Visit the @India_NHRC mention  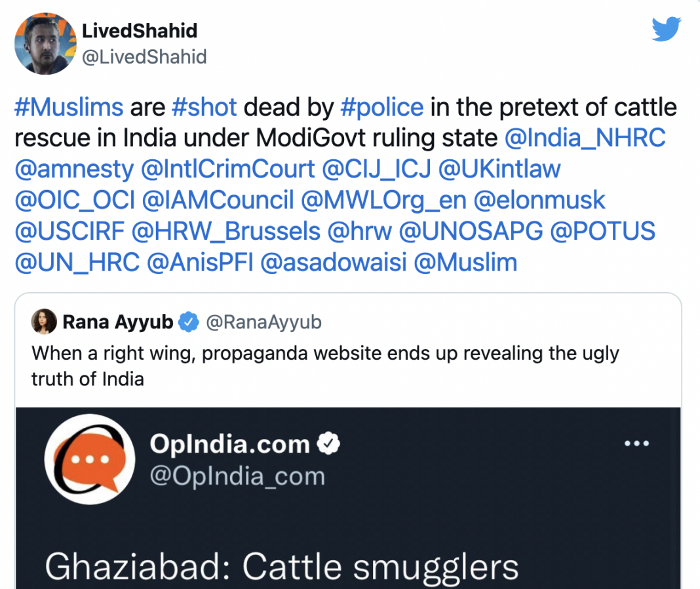click(x=585, y=138)
